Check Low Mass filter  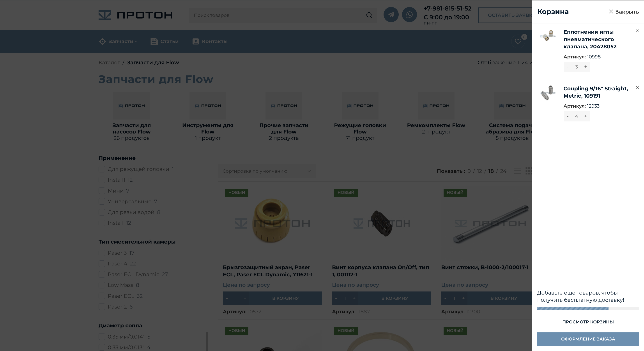[x=102, y=285]
